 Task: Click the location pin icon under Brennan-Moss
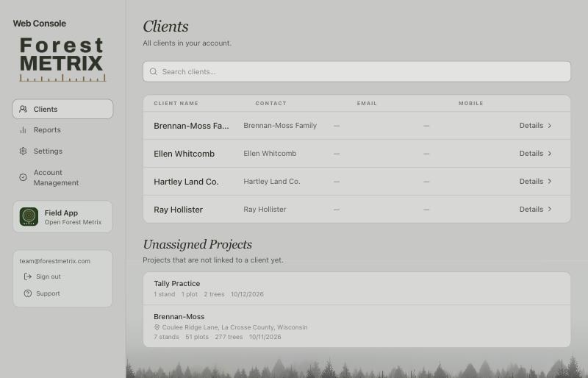pos(157,327)
